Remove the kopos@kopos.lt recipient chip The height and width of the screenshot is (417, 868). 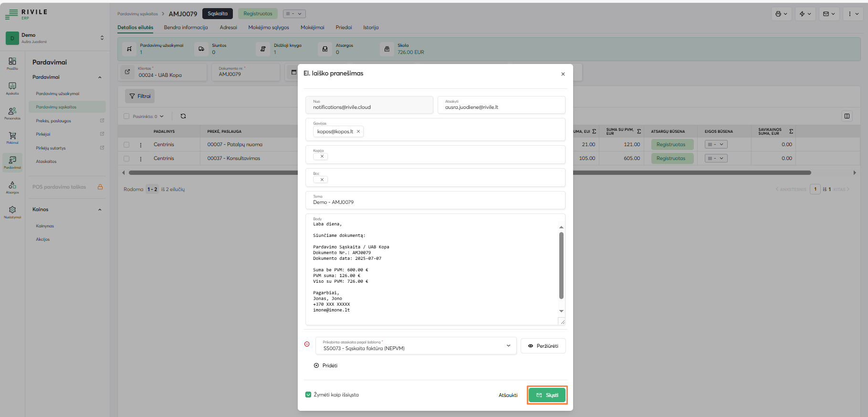[358, 131]
